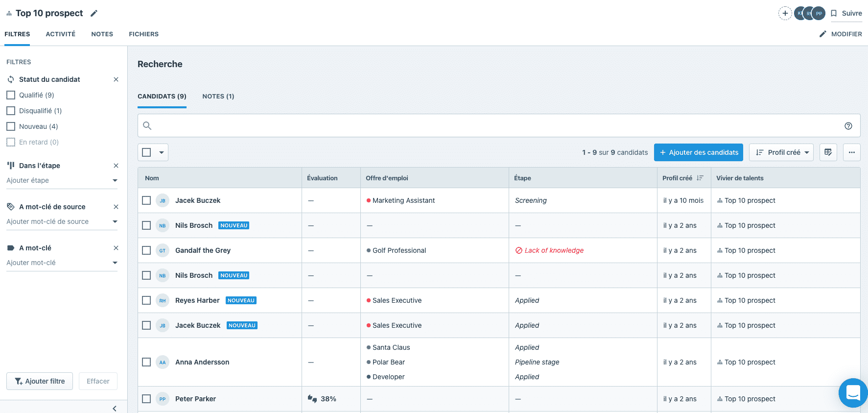Open the Profil créé sort dropdown
The height and width of the screenshot is (413, 868).
pos(781,152)
